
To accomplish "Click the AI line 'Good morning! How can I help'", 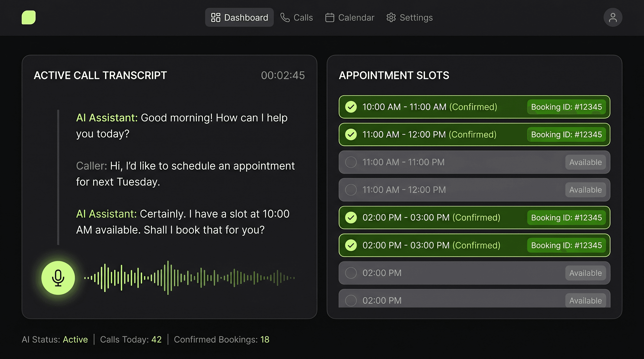I will click(182, 126).
